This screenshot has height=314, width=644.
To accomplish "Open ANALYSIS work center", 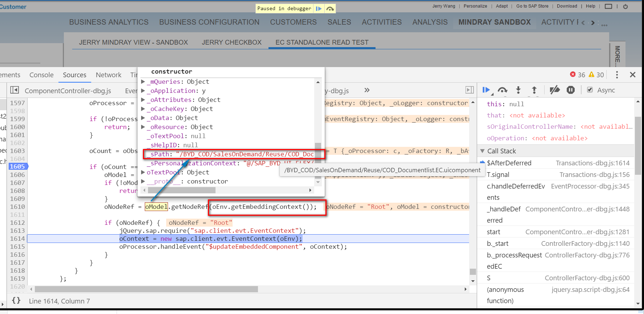I will [430, 22].
